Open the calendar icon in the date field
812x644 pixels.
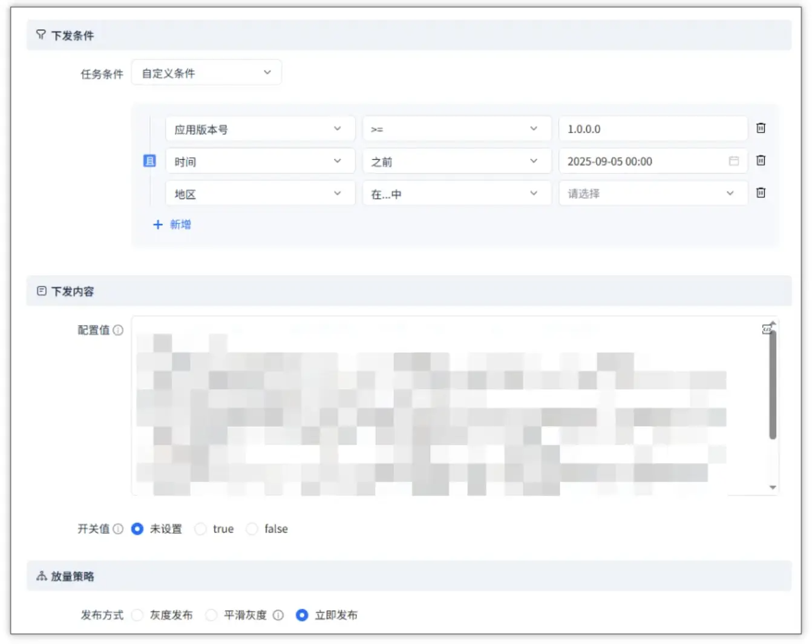coord(734,161)
